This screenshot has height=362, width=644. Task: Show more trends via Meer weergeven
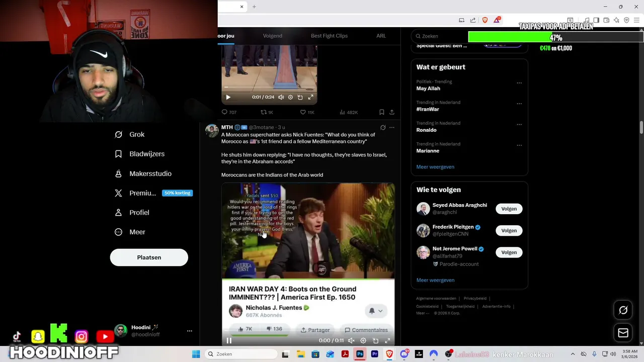click(435, 167)
